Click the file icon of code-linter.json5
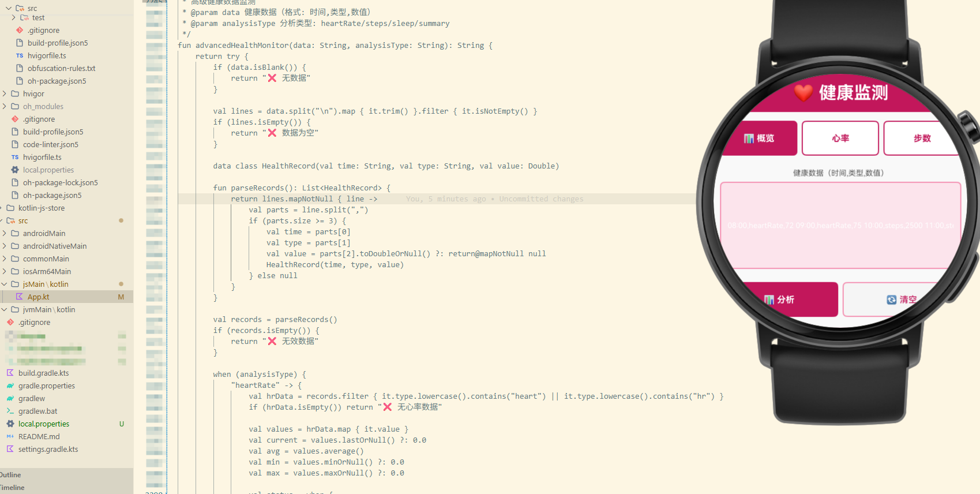Viewport: 980px width, 494px height. point(15,145)
